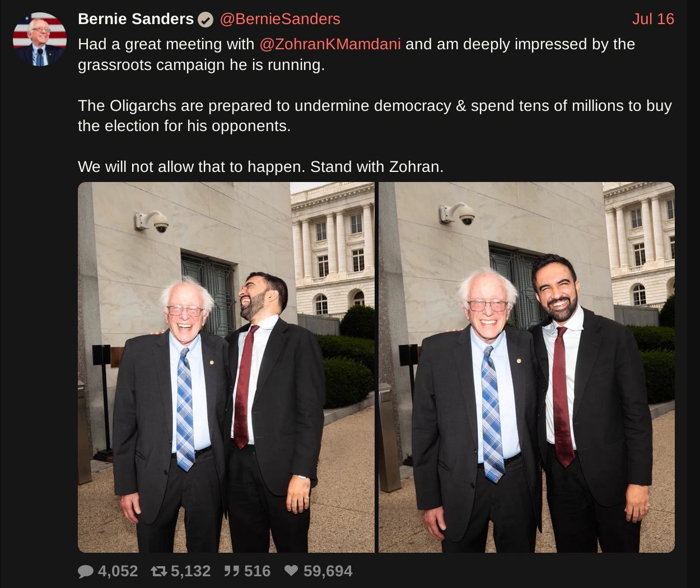Click the "grassroots campaign he is running" line
This screenshot has height=588, width=700.
202,65
